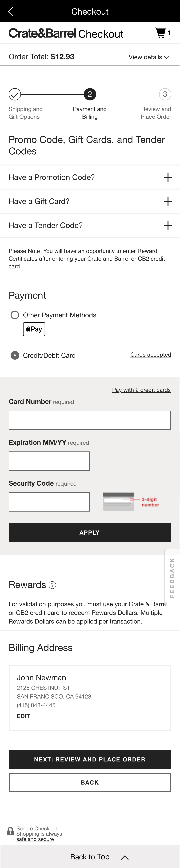This screenshot has width=180, height=868.
Task: Open the Pay with 2 credit cards link
Action: [x=141, y=390]
